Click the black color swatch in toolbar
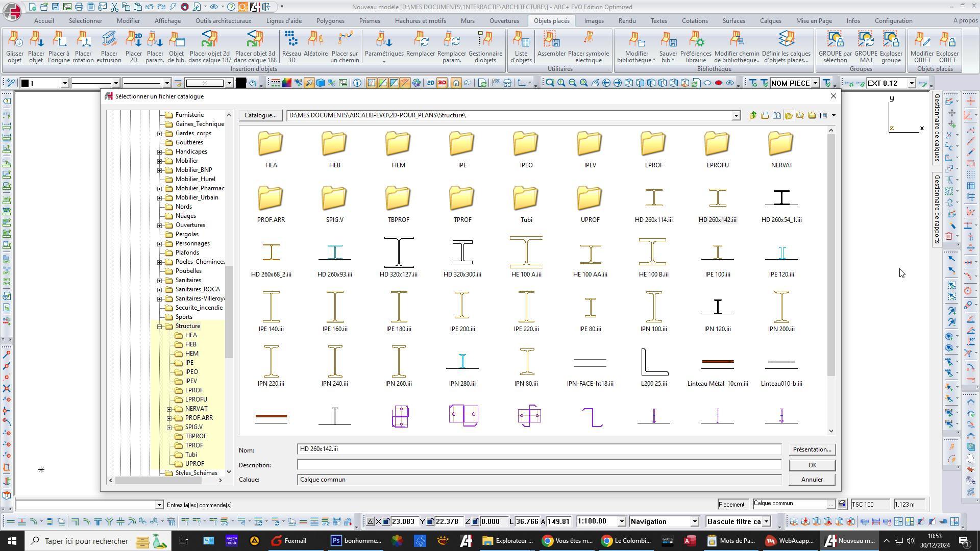Screen dimensions: 980x551 (x=240, y=83)
